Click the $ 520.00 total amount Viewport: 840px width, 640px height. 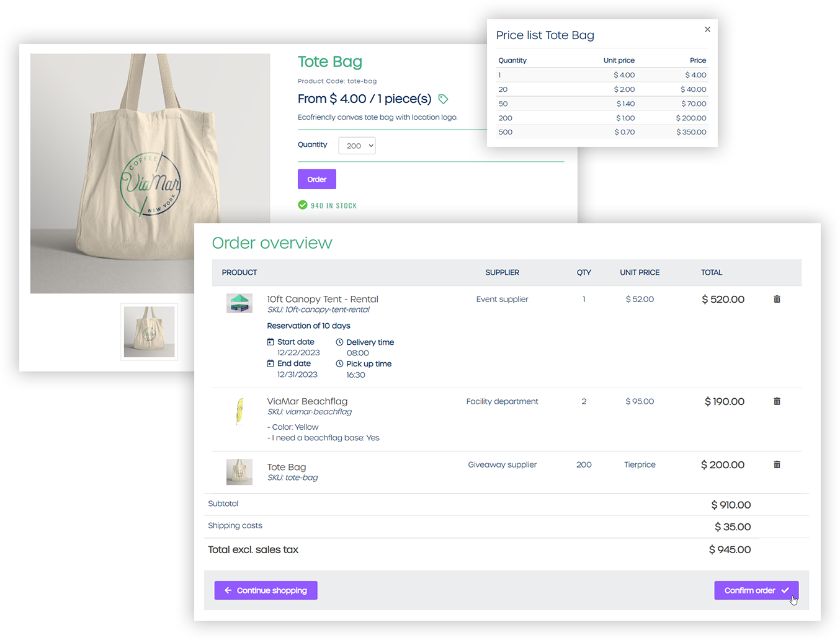[723, 299]
